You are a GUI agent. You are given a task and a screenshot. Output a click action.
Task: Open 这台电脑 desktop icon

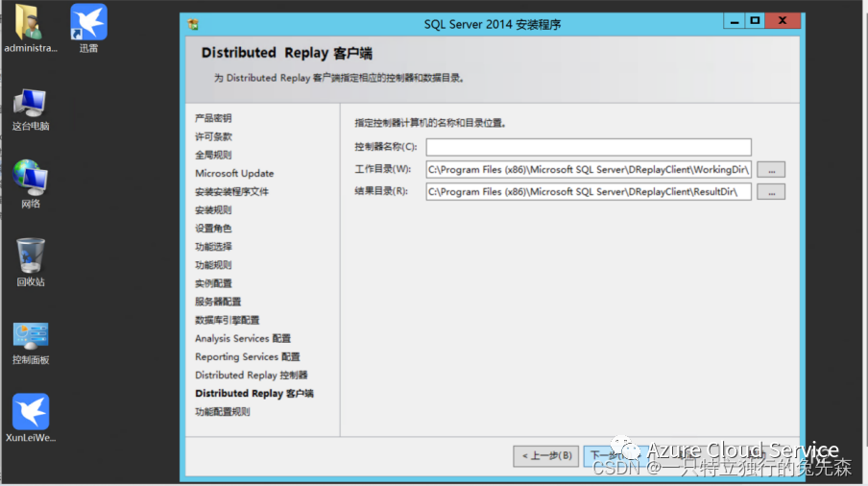(31, 109)
